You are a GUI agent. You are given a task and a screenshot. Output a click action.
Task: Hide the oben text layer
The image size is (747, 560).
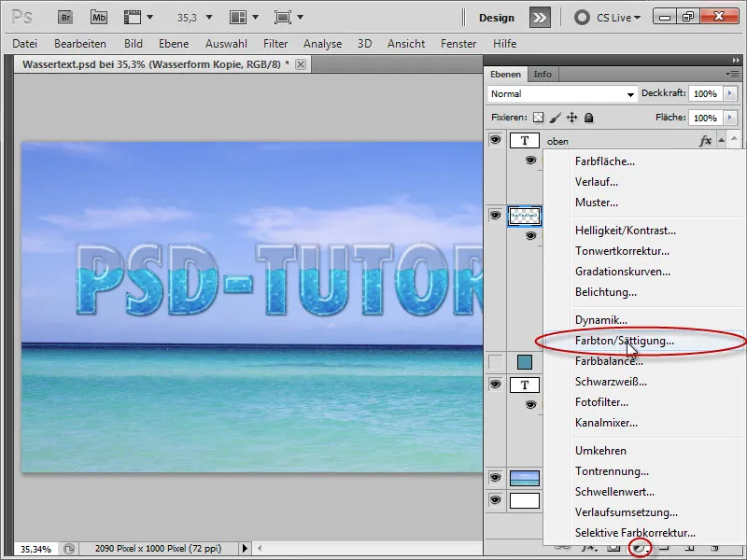495,140
